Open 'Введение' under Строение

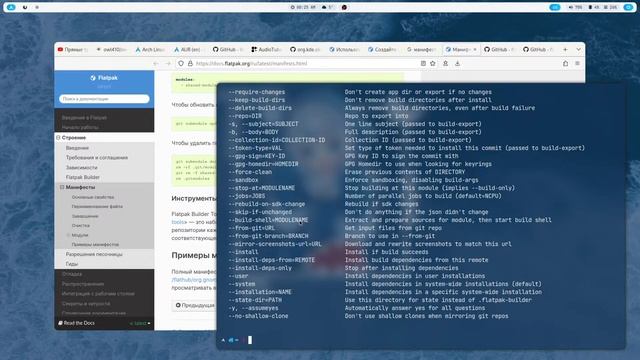[77, 148]
